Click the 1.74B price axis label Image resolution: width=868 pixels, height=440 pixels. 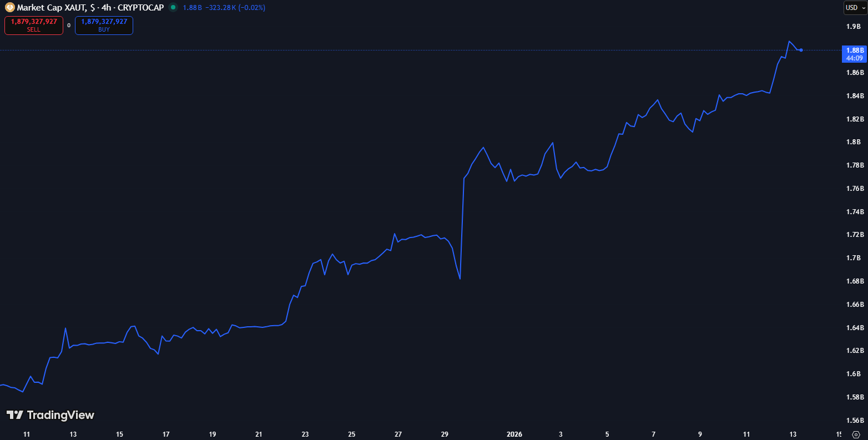855,212
